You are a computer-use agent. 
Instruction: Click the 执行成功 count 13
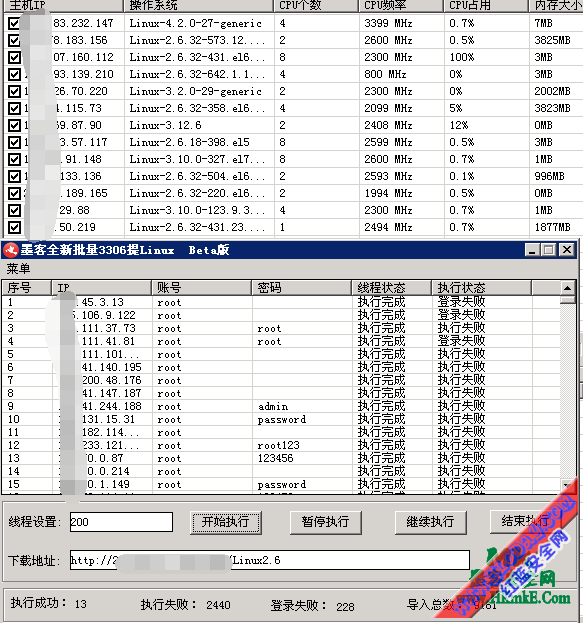coord(81,604)
